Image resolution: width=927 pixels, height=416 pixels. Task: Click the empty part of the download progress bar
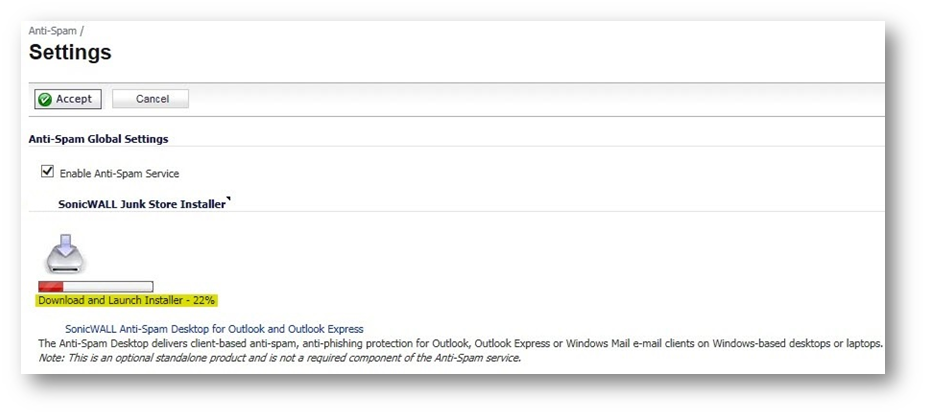coord(108,287)
